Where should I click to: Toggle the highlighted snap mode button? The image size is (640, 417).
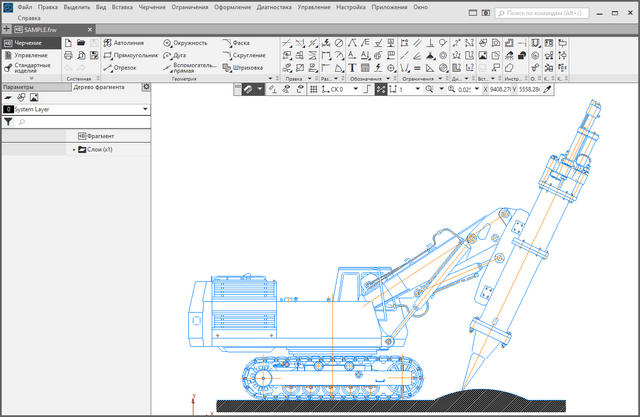381,89
